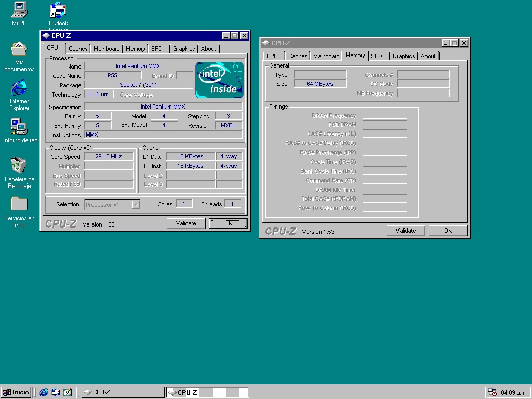This screenshot has height=399, width=532.
Task: Click the L1 Data 16 KBytes value
Action: point(190,156)
